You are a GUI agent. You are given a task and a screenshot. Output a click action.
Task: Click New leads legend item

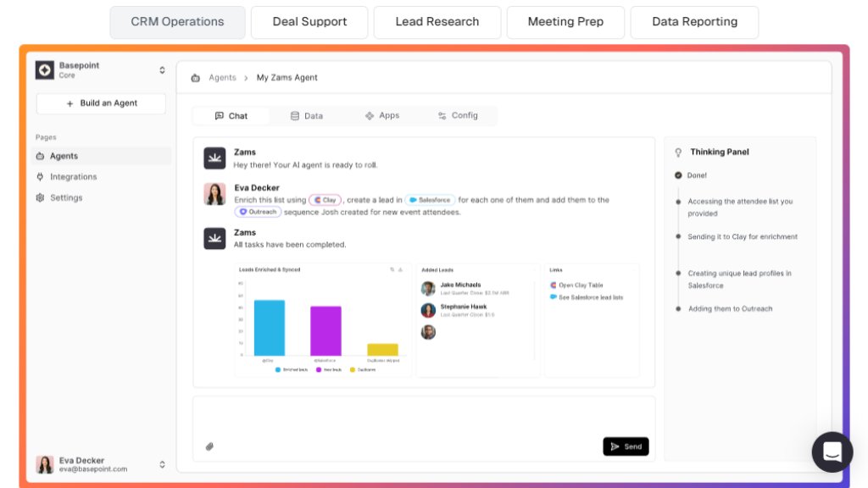329,369
